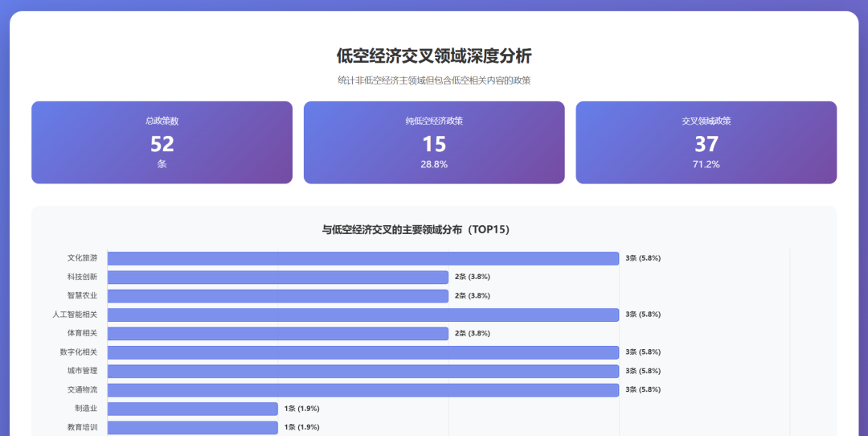
Task: Click the 教育培训 bar
Action: coord(192,427)
